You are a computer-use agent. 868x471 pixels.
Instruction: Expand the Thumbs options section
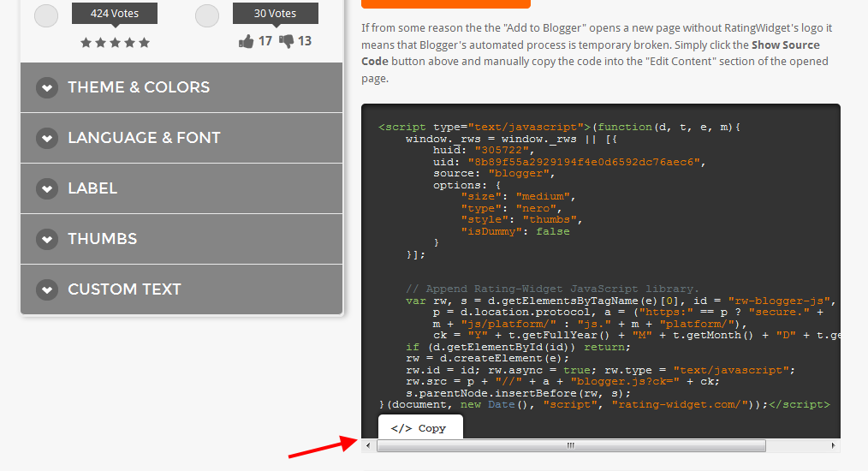181,239
